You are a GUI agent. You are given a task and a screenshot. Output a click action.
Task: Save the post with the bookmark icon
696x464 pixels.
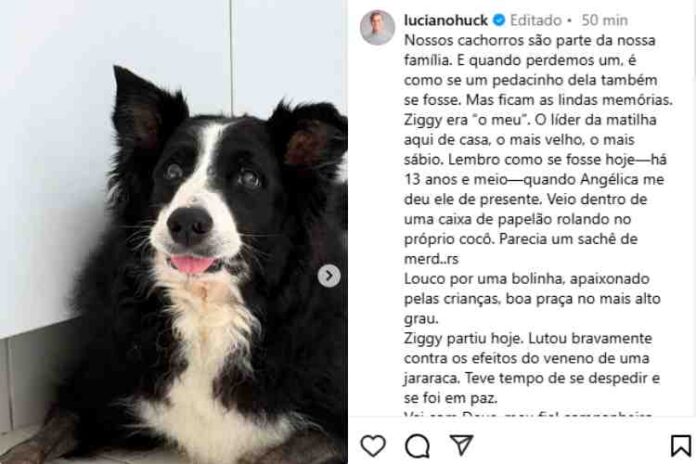coord(680,445)
